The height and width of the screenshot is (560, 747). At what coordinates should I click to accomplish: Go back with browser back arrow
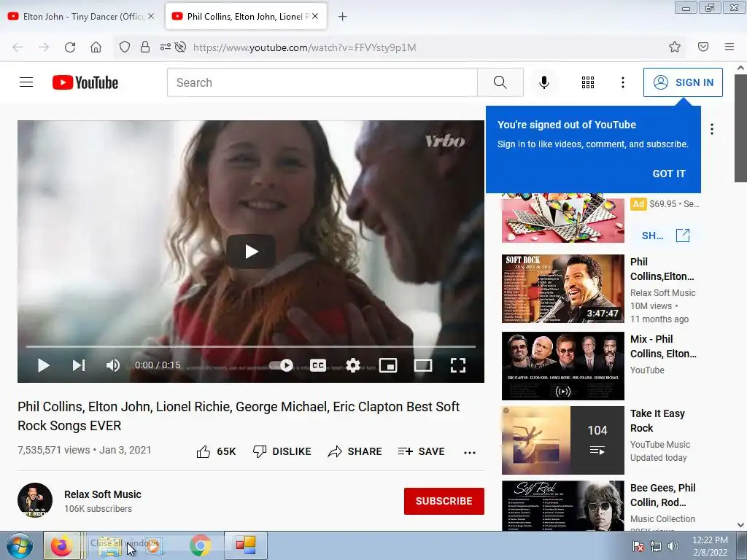tap(18, 47)
